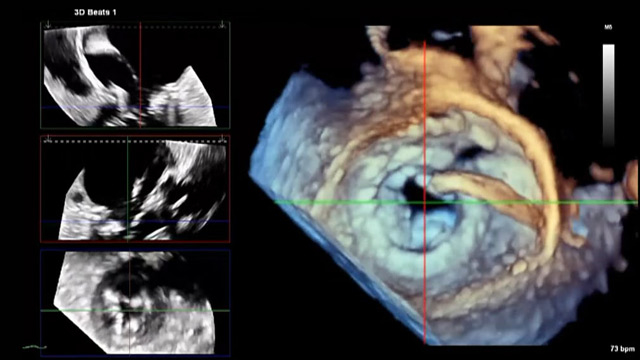640x360 pixels.
Task: Click the grayscale depth bar on right
Action: 609,95
